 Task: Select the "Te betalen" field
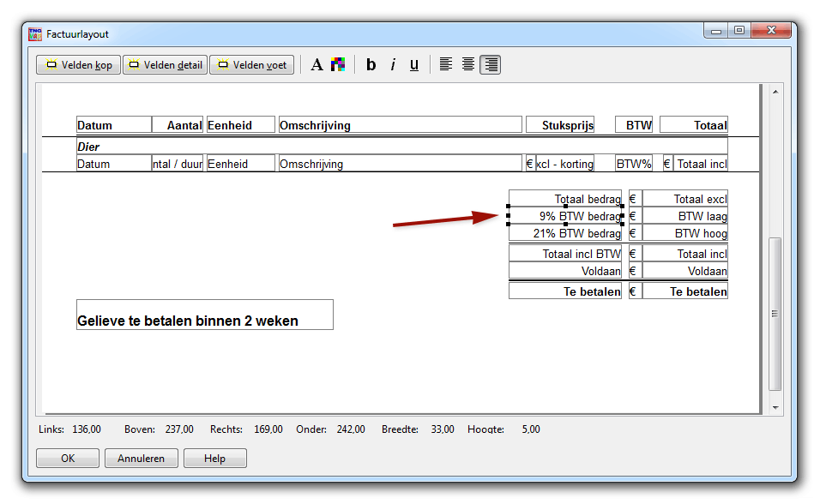tap(565, 291)
